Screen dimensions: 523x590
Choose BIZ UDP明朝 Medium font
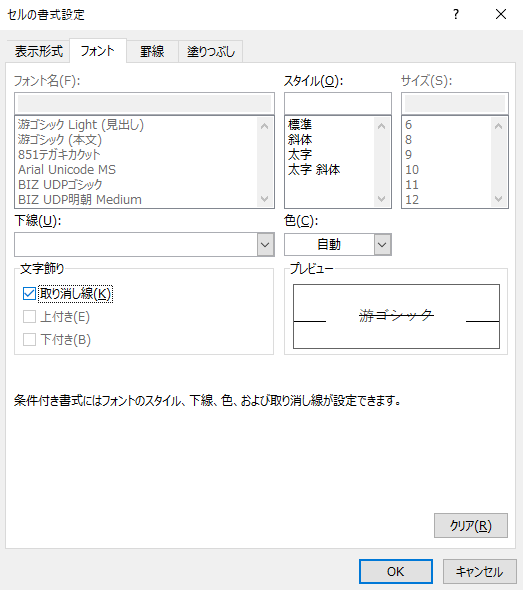pyautogui.click(x=80, y=200)
